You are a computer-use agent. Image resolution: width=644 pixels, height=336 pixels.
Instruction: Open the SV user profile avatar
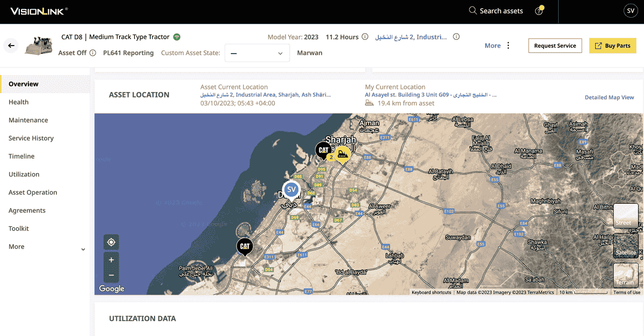[631, 11]
